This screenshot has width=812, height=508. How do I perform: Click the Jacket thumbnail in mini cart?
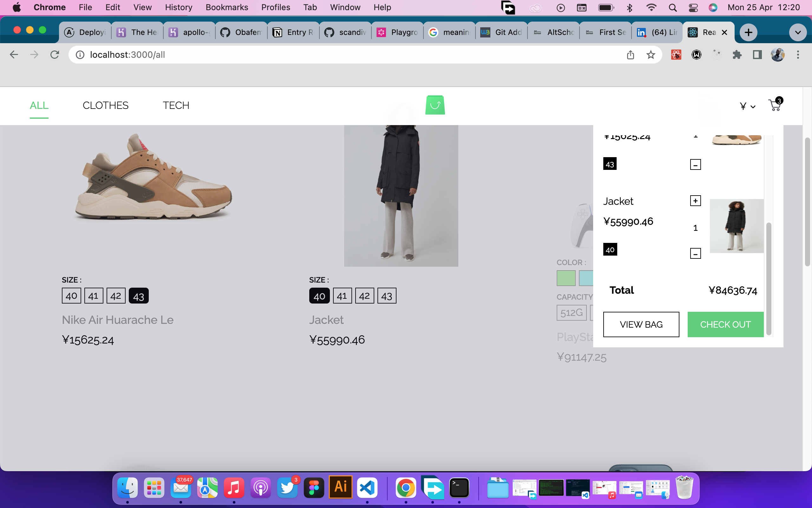tap(737, 226)
